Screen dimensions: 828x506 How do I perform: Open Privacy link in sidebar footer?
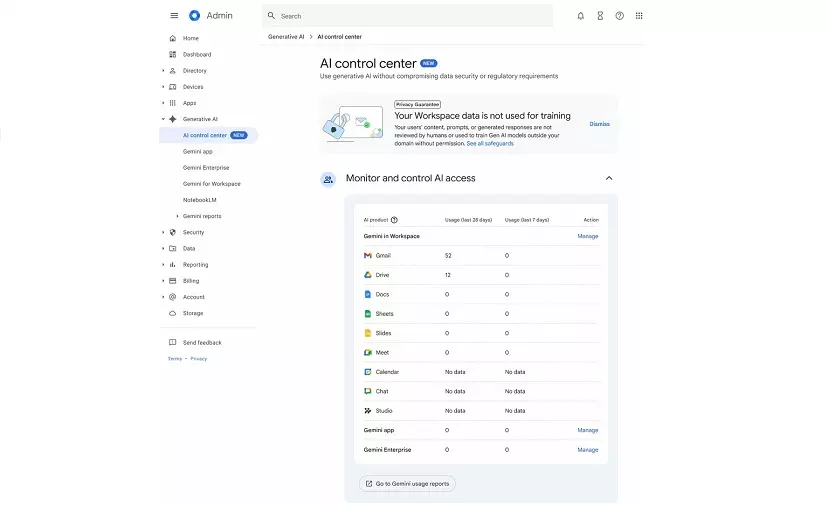pos(199,359)
